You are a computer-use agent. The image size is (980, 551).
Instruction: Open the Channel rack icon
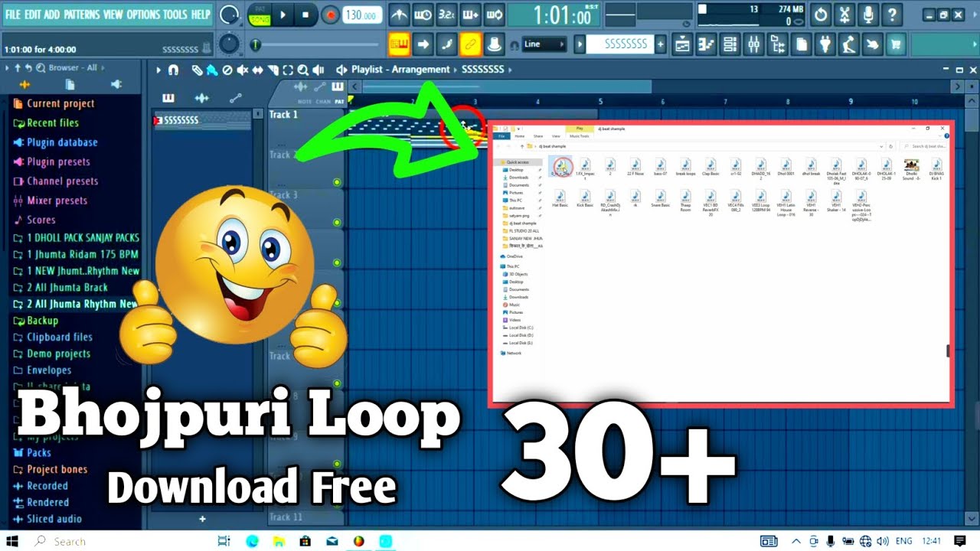pyautogui.click(x=730, y=44)
